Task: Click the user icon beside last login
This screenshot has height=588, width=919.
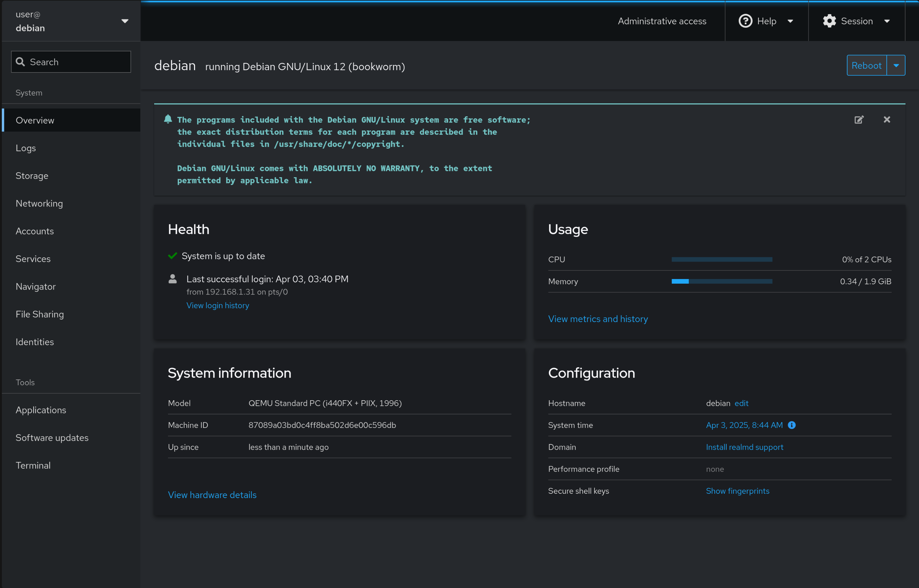Action: tap(173, 279)
